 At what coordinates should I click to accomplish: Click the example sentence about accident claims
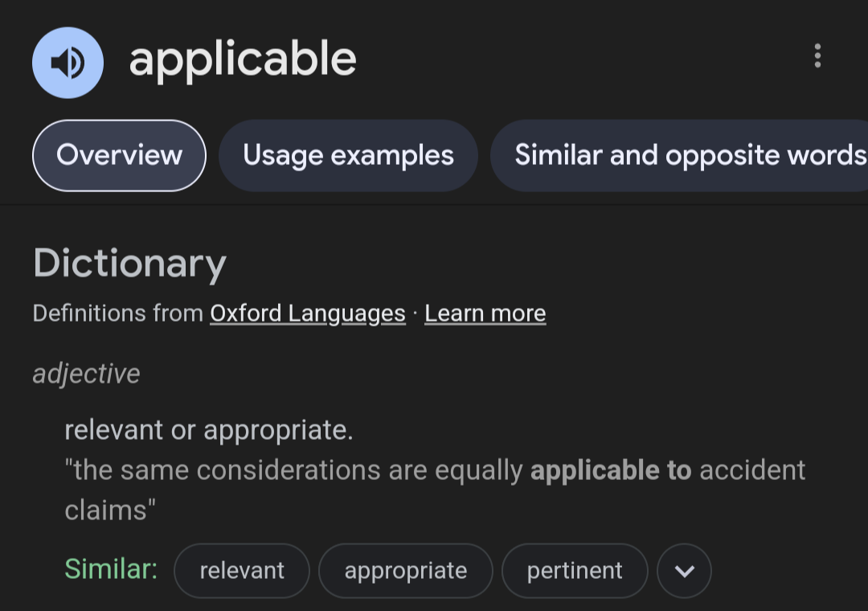(435, 490)
